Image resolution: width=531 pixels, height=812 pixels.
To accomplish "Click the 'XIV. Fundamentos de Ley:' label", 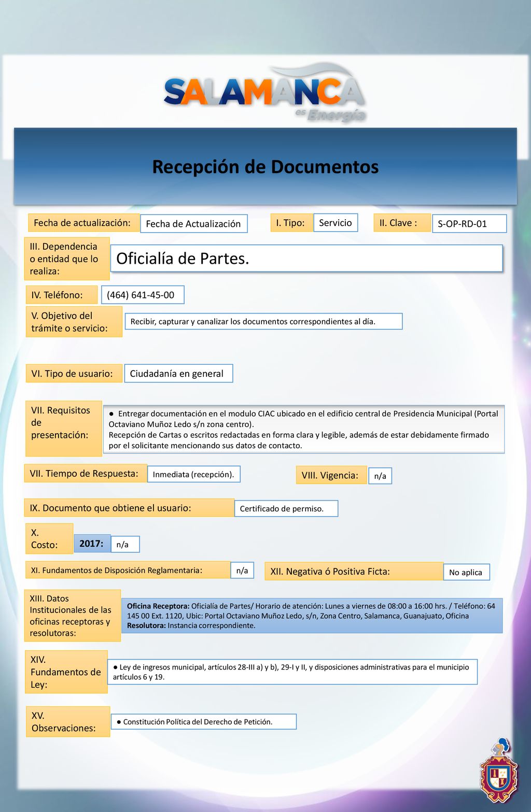I will pyautogui.click(x=66, y=672).
